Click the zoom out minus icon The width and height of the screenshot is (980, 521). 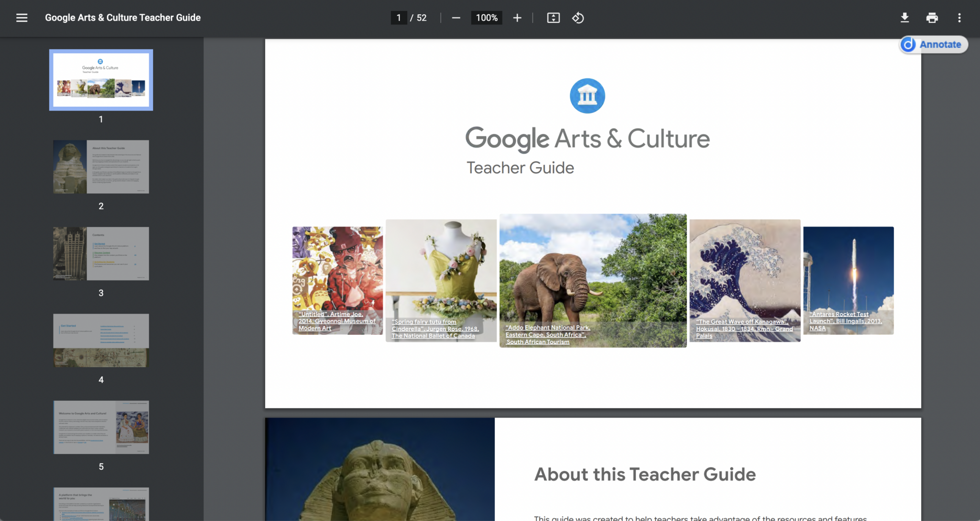pyautogui.click(x=456, y=18)
